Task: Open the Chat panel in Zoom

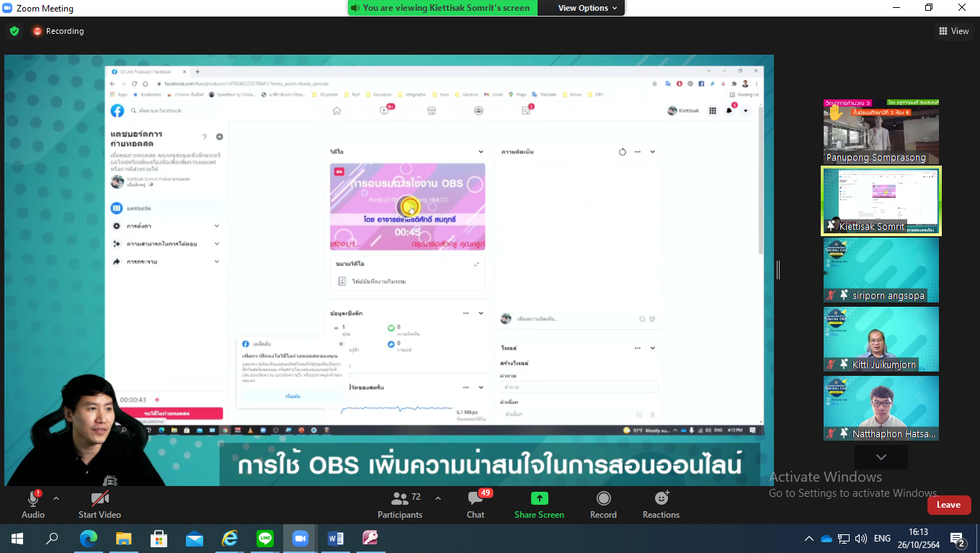Action: coord(476,504)
